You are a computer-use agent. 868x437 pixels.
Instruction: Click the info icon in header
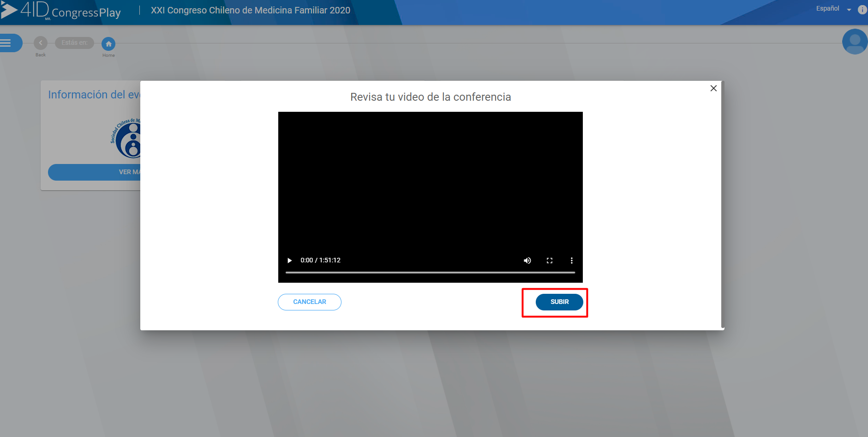(x=862, y=10)
